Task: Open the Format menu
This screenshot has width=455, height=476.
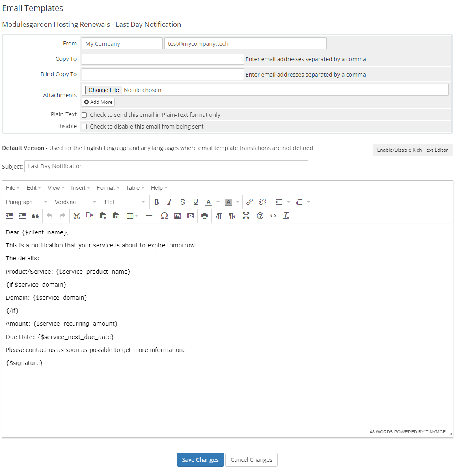Action: tap(108, 188)
